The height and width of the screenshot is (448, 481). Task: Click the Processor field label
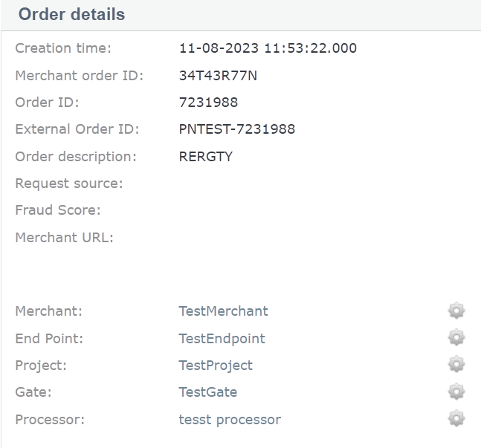coord(50,420)
